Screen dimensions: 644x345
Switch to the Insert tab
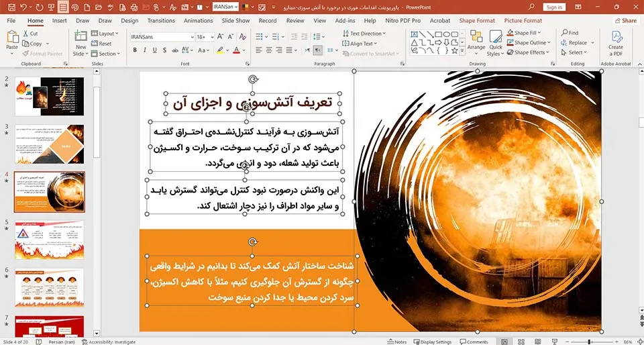coord(60,21)
